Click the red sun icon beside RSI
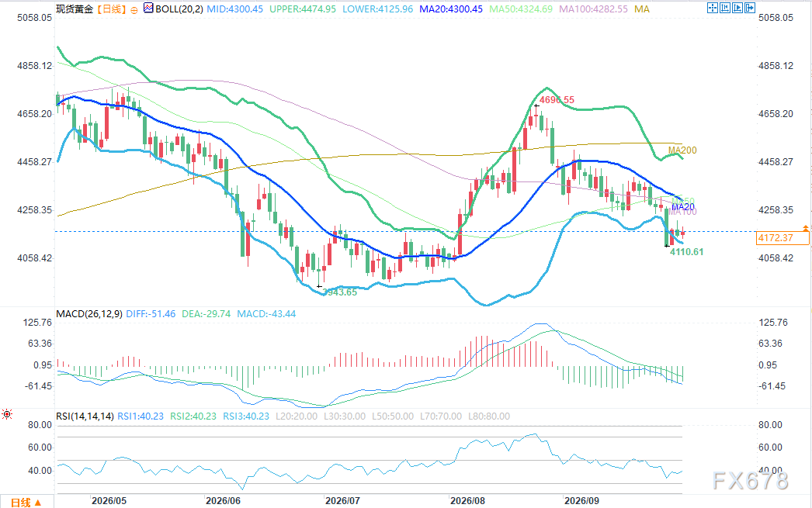The image size is (812, 508). point(7,414)
